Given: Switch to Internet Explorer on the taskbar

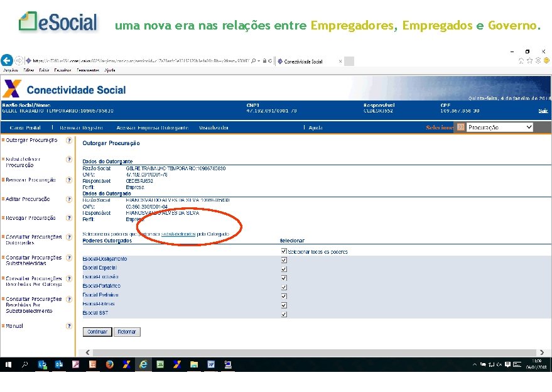Looking at the screenshot, I should coord(143,364).
